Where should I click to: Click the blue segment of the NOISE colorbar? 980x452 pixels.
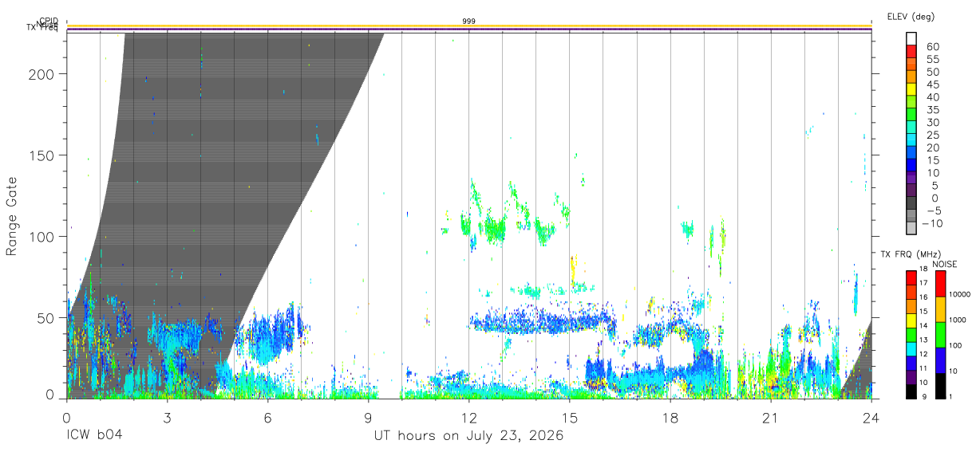pos(940,360)
